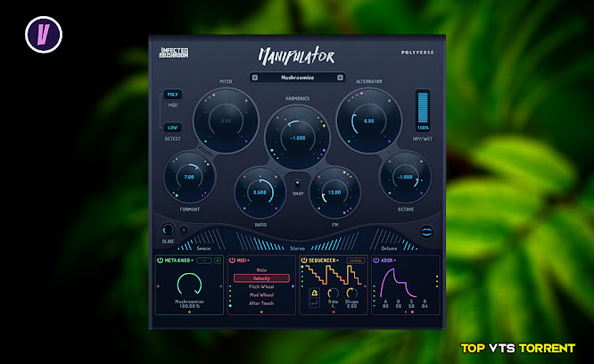Click the Pitch knob
The image size is (594, 364).
(x=226, y=120)
